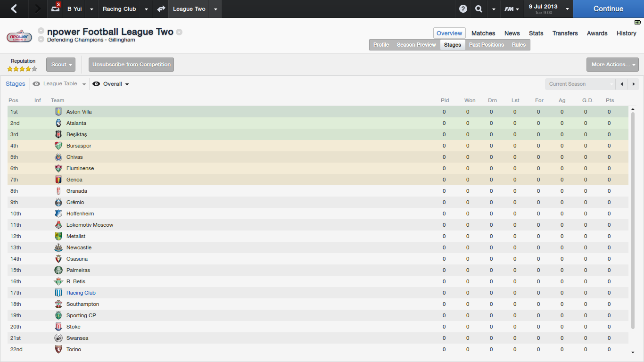Go to the next season arrow
644x362 pixels.
pos(634,84)
